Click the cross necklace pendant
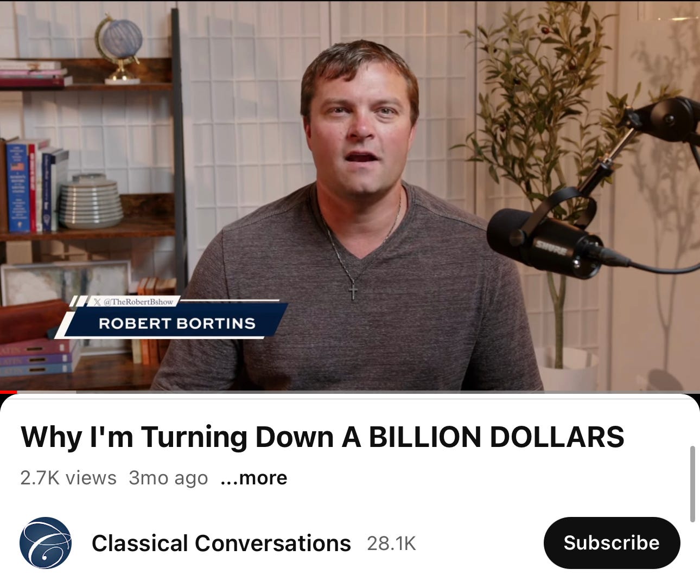Viewport: 700px width, 588px height. coord(353,291)
